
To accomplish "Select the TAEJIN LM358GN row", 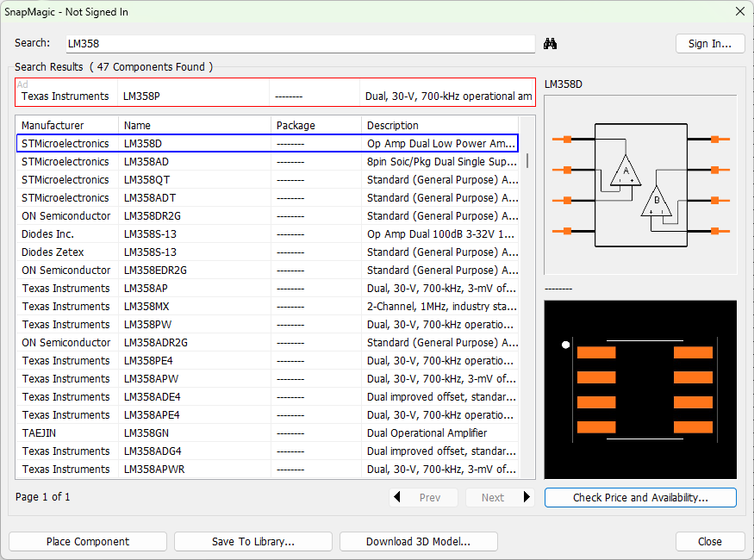I will tap(267, 433).
